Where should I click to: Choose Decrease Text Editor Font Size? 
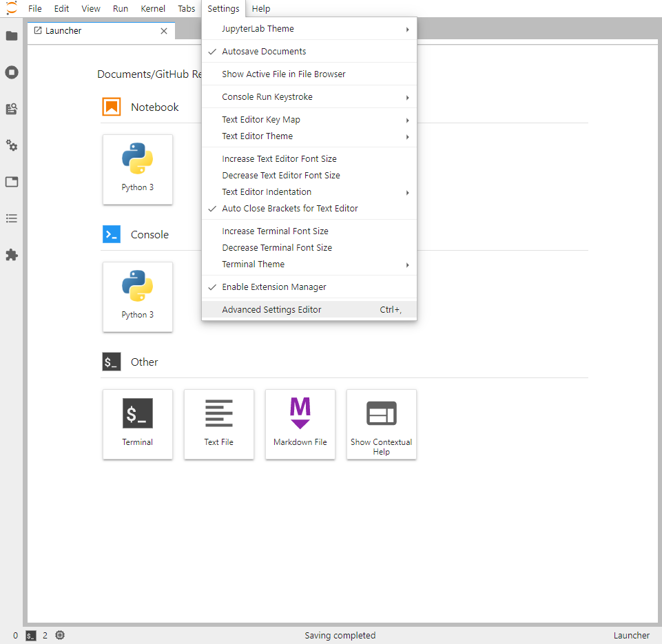coord(309,176)
